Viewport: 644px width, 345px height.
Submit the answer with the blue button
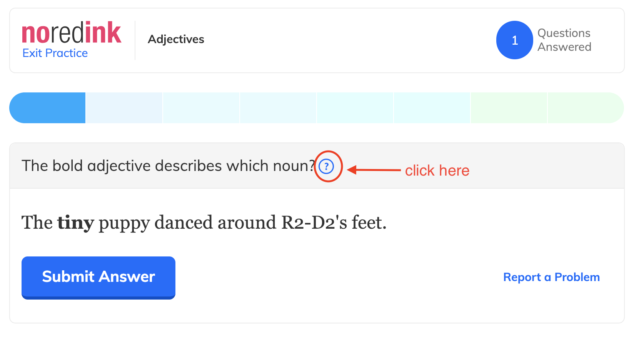[98, 278]
